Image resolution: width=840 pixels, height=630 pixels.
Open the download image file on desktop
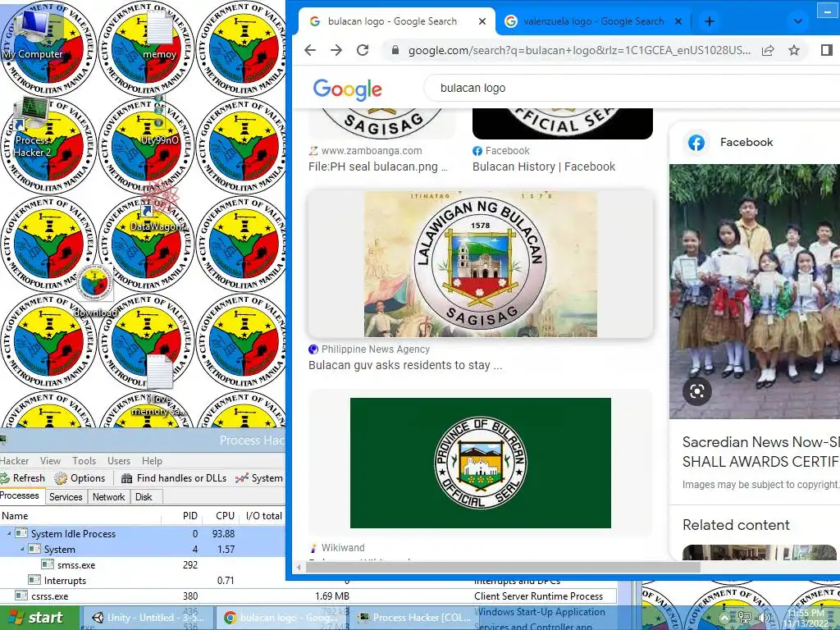pos(95,291)
